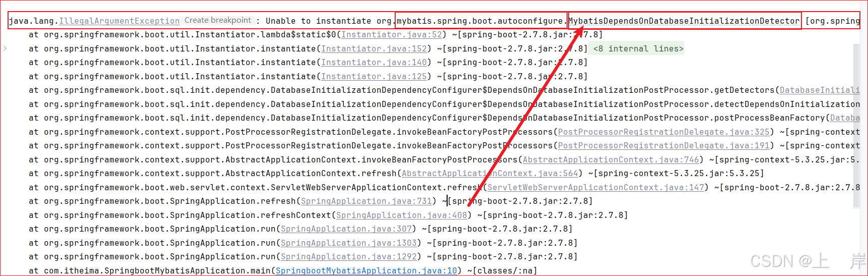Open SpringbootMybatisApplication.java:10 link
This screenshot has height=276, width=868.
tap(366, 271)
